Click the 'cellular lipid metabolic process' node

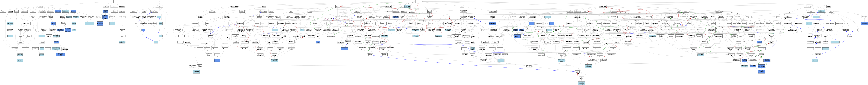tap(506, 30)
